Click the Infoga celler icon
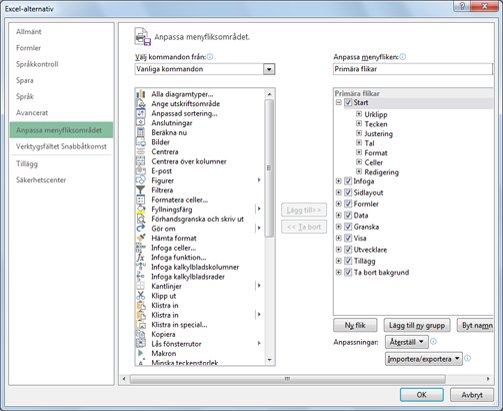 point(141,248)
